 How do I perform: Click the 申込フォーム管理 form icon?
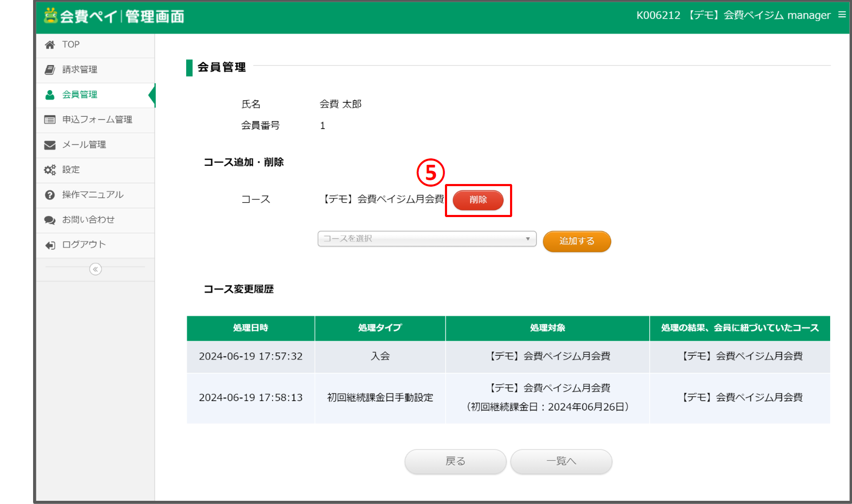(50, 120)
